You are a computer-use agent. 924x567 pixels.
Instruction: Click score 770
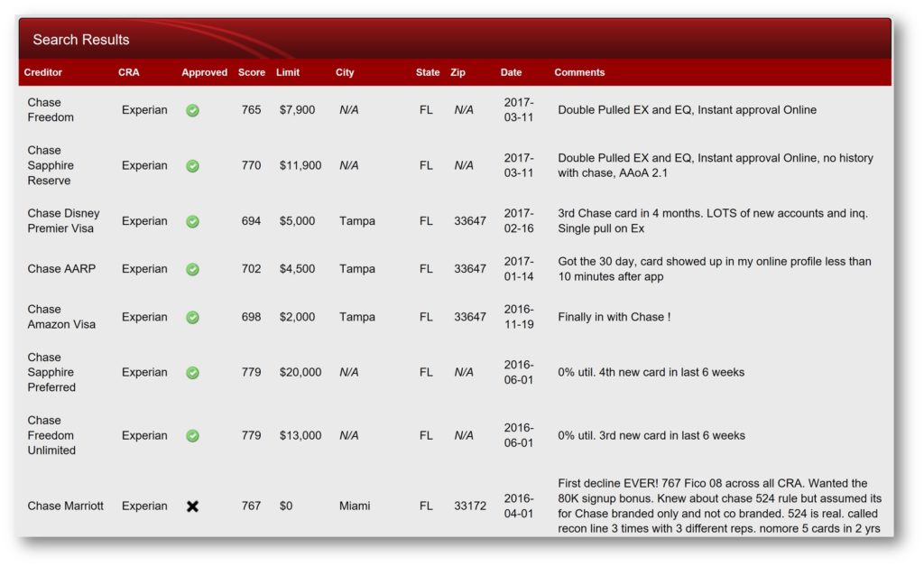coord(251,165)
